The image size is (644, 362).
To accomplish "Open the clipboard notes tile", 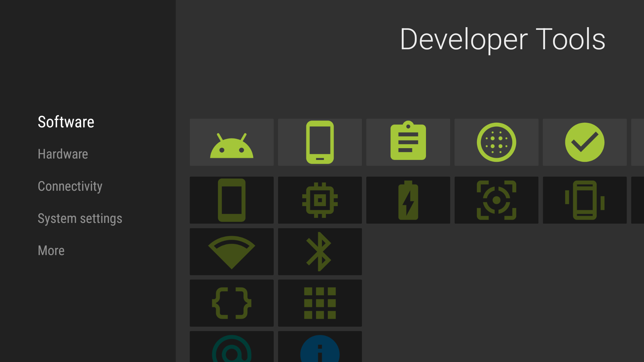I will 408,142.
